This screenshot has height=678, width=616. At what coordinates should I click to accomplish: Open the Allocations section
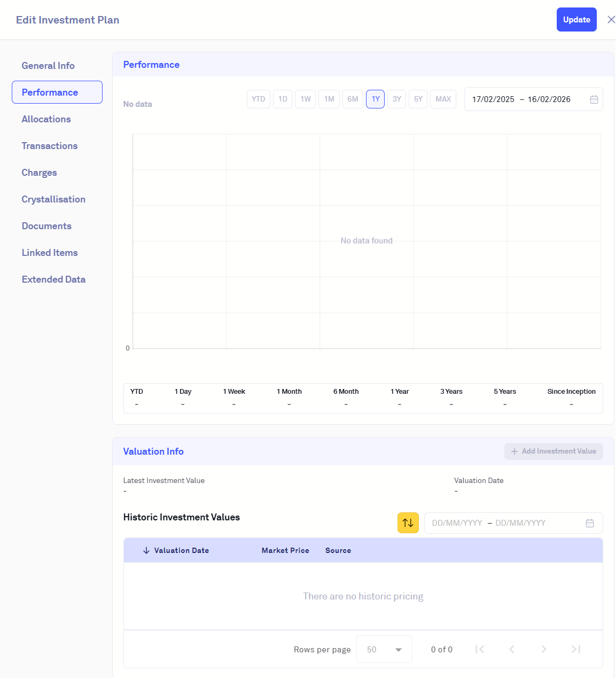click(46, 119)
